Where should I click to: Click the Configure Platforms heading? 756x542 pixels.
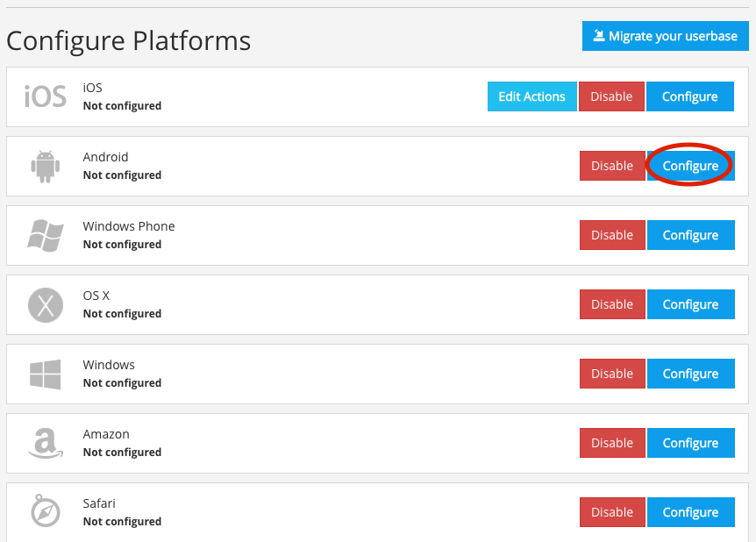[128, 41]
